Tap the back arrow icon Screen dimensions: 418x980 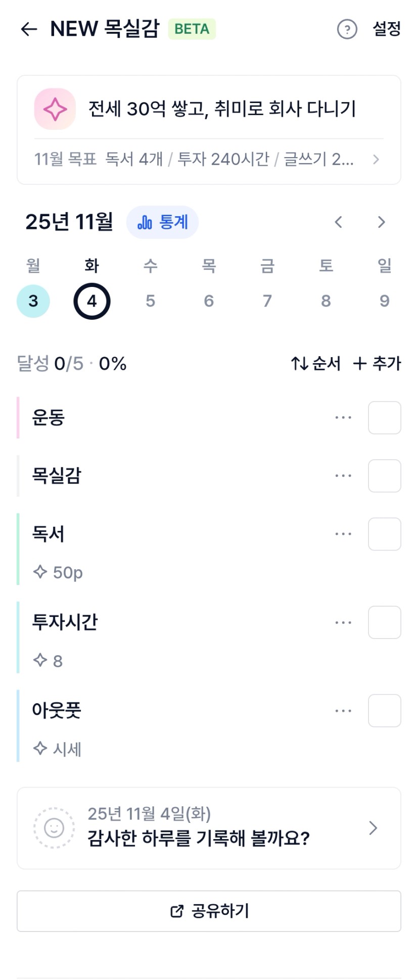(29, 29)
